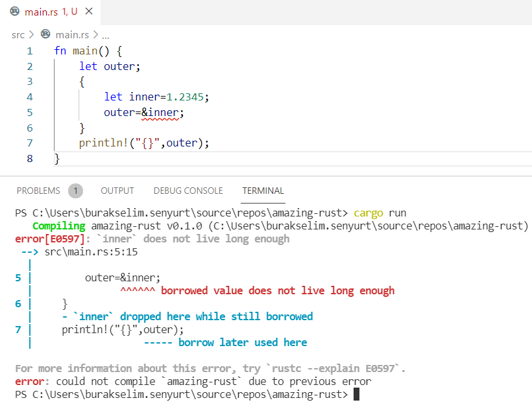
Task: Follow the src\main.rs:5:15 link in terminal
Action: click(x=86, y=251)
